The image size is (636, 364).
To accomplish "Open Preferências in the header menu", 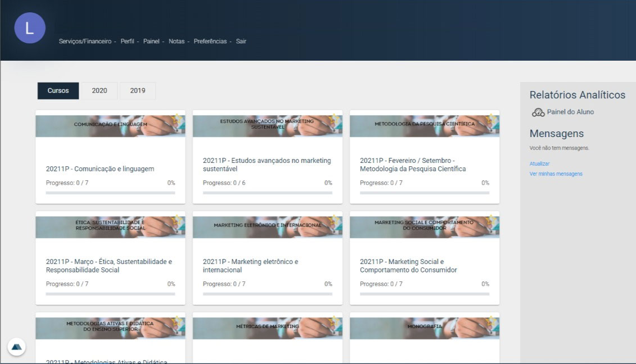I will point(210,42).
